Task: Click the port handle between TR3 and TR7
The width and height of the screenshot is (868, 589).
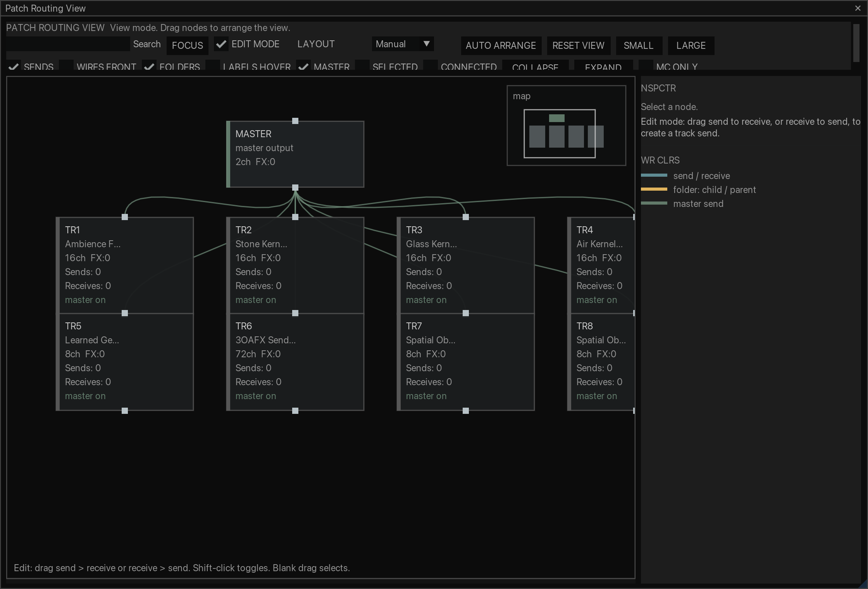Action: [466, 313]
